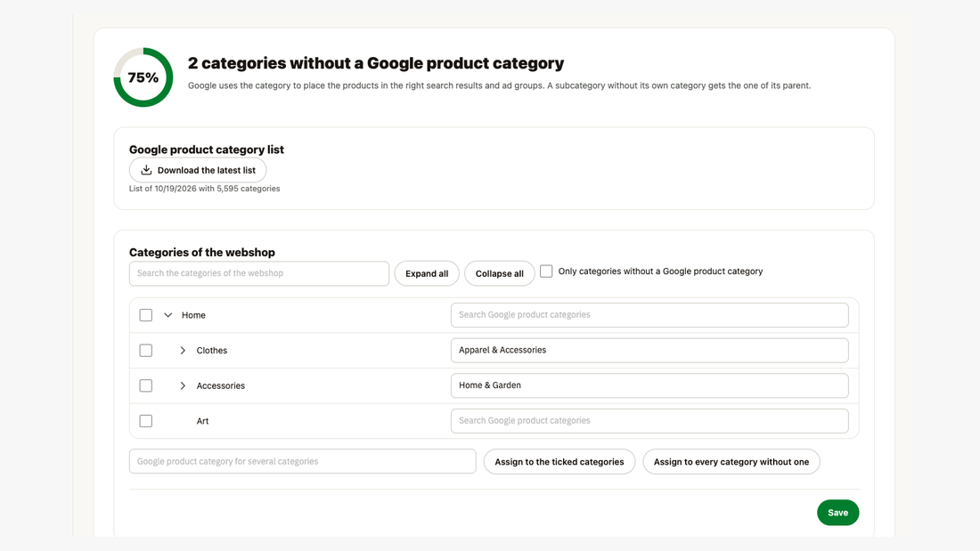The height and width of the screenshot is (551, 980).
Task: Click the 75% progress ring
Action: 143,77
